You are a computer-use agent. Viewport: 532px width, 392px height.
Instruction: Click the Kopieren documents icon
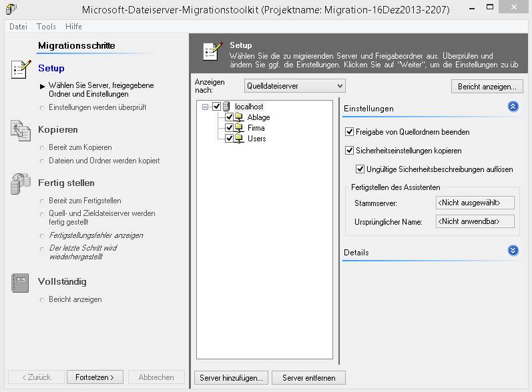click(x=20, y=131)
